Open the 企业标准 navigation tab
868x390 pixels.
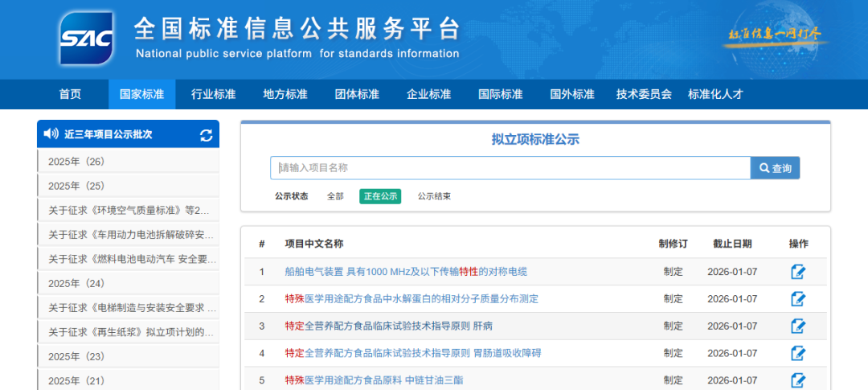point(428,94)
